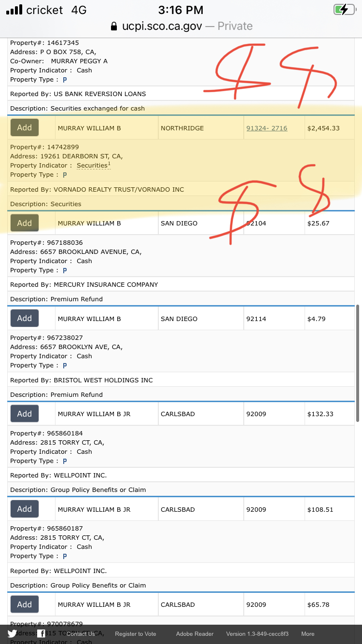Open Property Type P for property 14742899
362x644 pixels.
65,175
